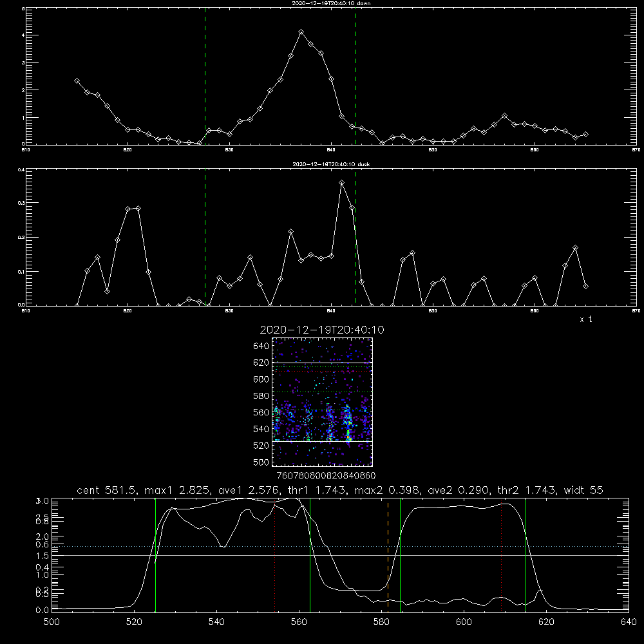Click the red dotted line near 609
Screen dimensions: 644x644
tap(502, 555)
